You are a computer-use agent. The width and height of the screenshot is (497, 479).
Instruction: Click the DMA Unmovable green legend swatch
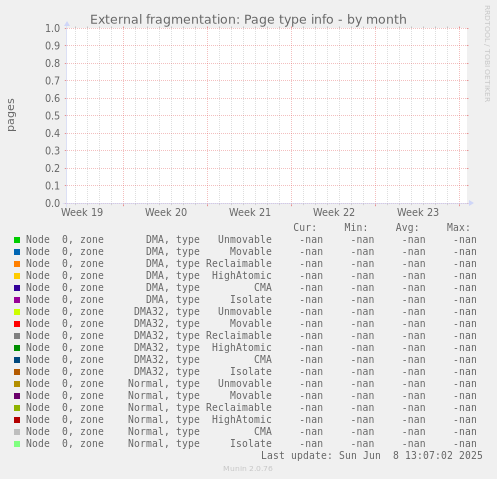coord(17,240)
